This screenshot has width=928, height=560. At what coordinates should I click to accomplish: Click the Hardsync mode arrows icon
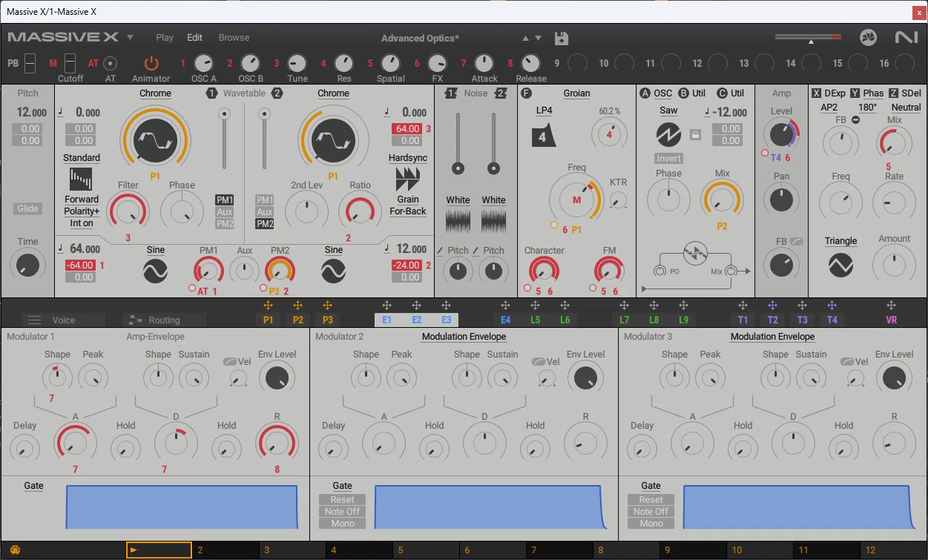click(x=407, y=179)
